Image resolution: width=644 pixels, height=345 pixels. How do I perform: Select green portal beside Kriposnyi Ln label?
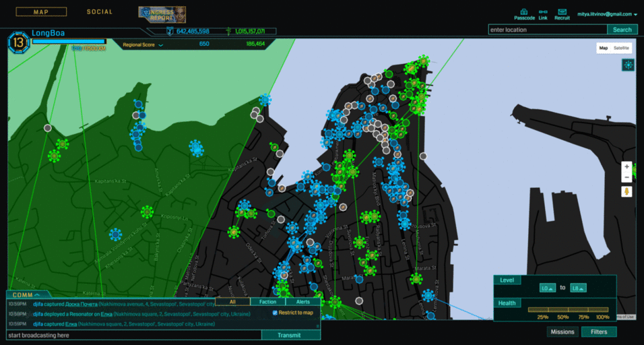point(147,212)
